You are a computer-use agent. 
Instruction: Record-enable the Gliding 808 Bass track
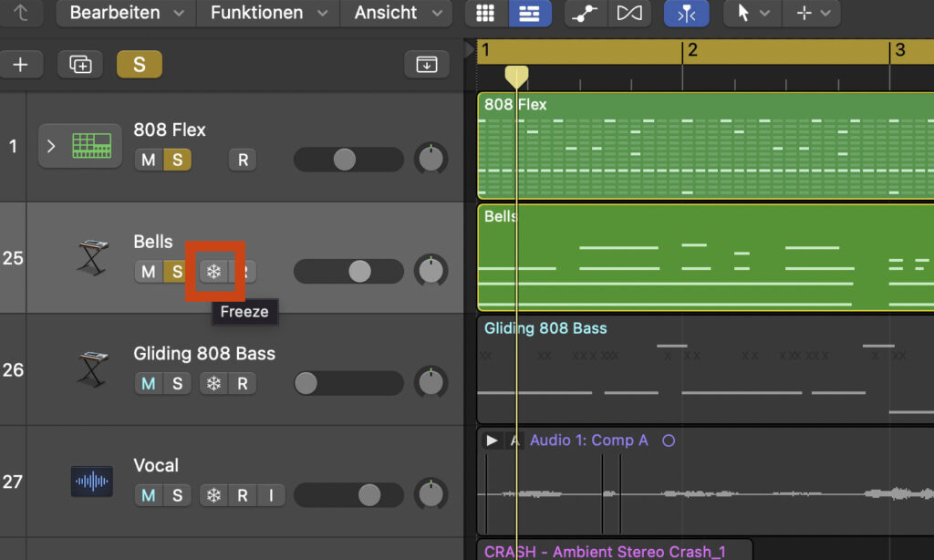(243, 384)
